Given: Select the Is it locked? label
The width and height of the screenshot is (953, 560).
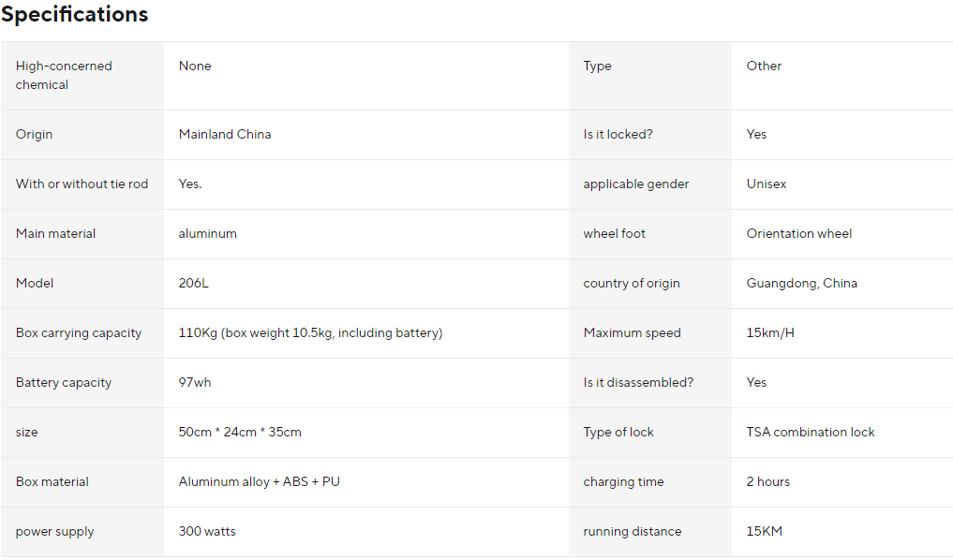Looking at the screenshot, I should 618,134.
